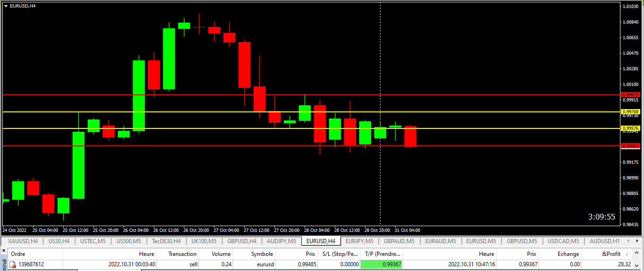The height and width of the screenshot is (271, 644).
Task: Open the AUDUSD,H1 chart tab
Action: coord(605,241)
